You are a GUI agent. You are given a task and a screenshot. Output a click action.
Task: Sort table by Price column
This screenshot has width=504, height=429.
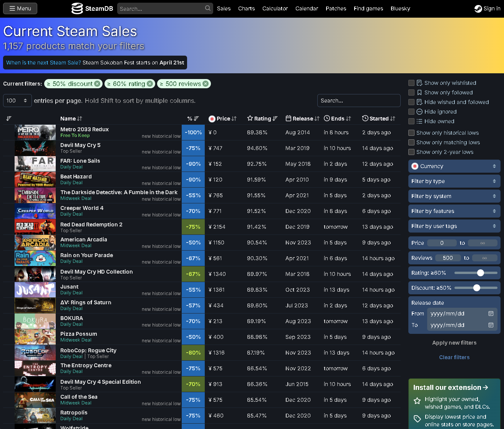pos(223,119)
